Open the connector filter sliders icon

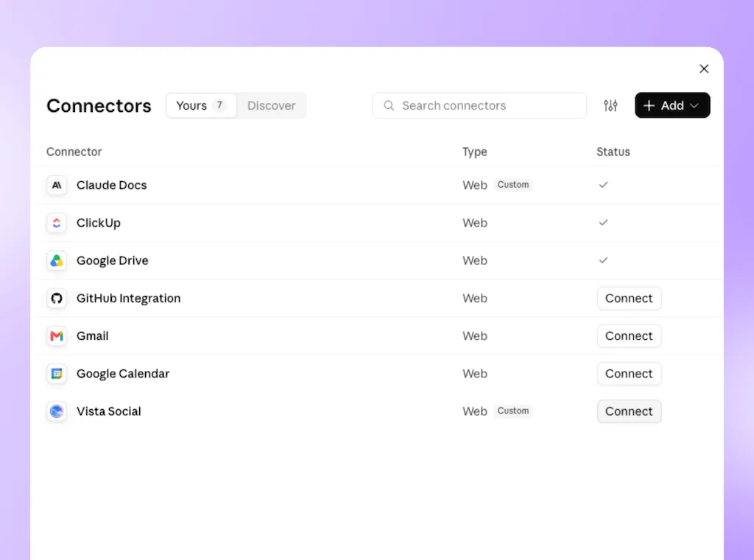[610, 105]
